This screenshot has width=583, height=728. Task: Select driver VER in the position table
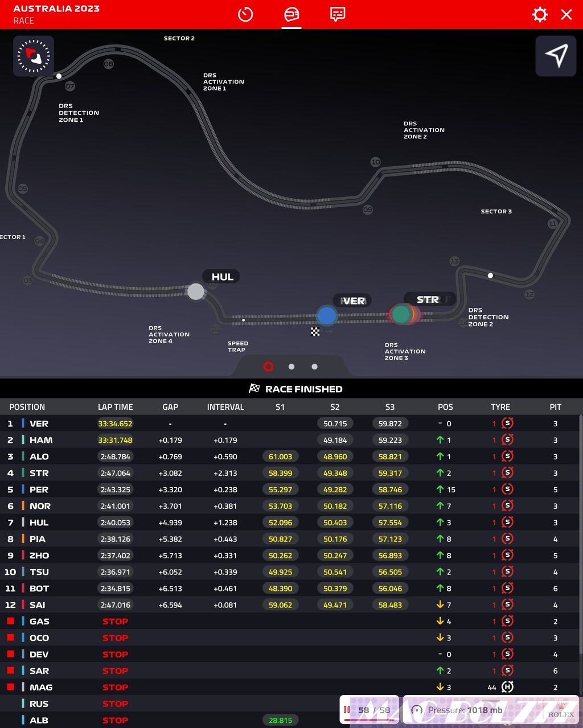[x=39, y=423]
